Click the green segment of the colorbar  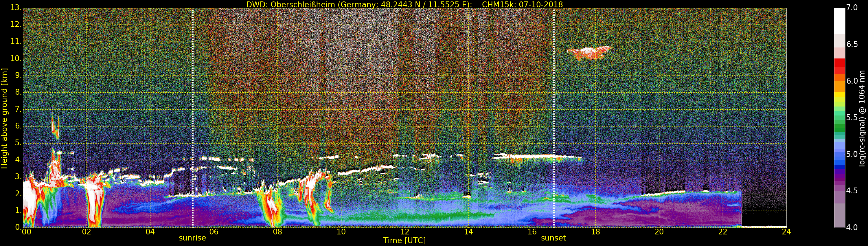(839, 127)
